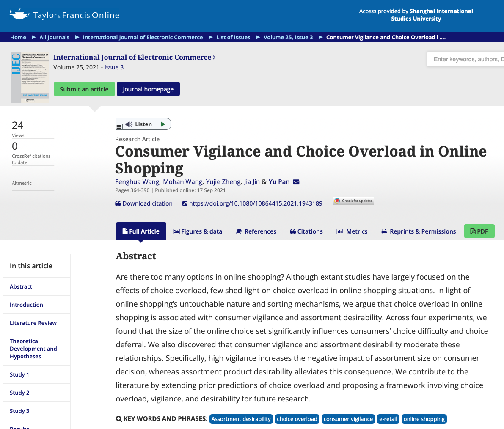Open the Citations tab
This screenshot has height=429, width=504.
(x=306, y=231)
